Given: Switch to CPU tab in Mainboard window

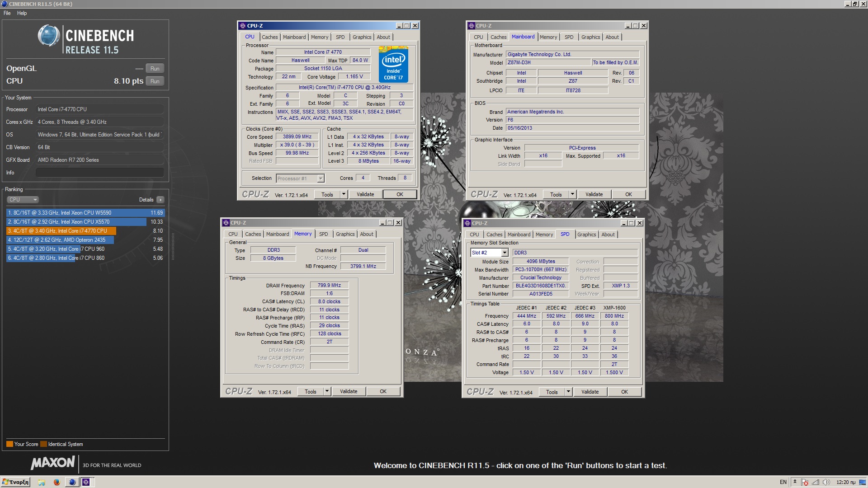Looking at the screenshot, I should pos(478,37).
